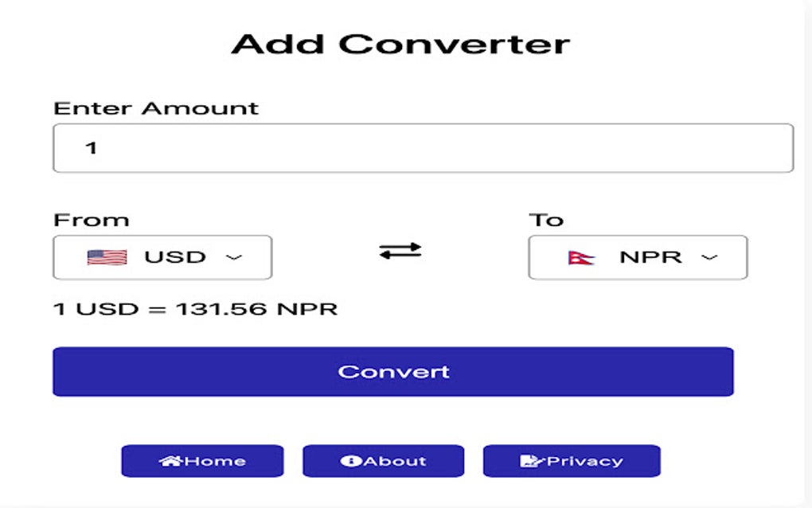Open the Privacy page
The width and height of the screenshot is (812, 508).
pyautogui.click(x=571, y=460)
